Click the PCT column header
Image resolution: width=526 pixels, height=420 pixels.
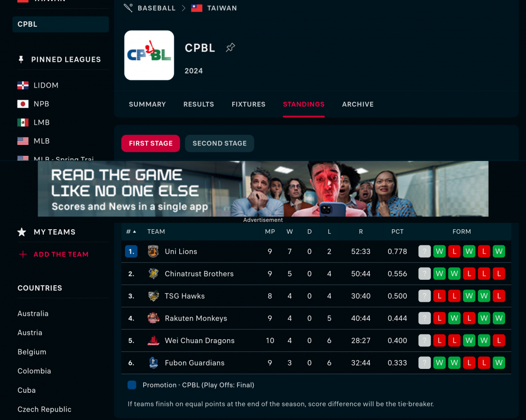point(397,232)
